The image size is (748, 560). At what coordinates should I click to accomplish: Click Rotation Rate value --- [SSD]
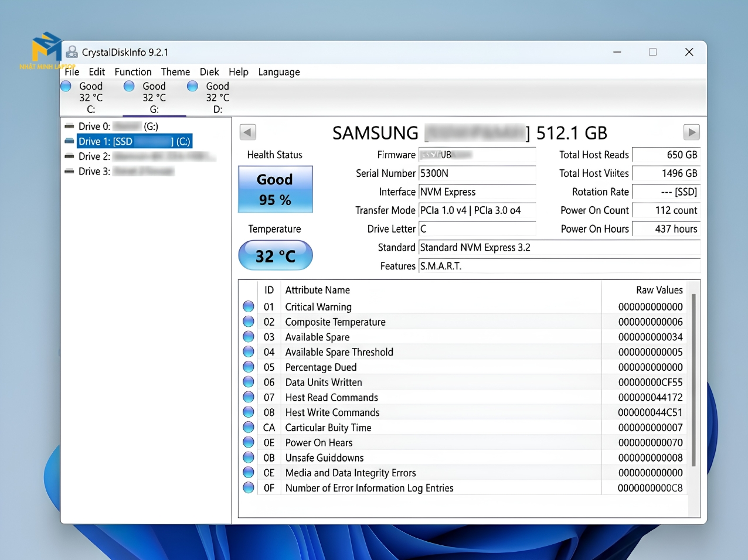point(667,192)
